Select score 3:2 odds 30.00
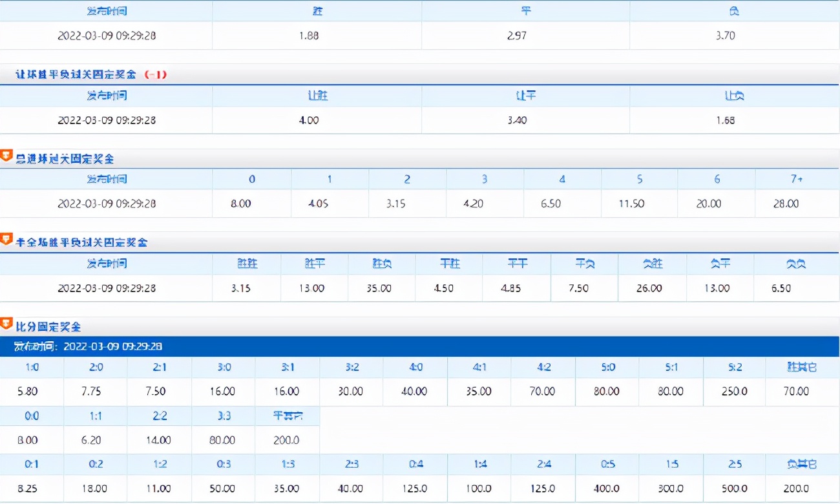 click(x=350, y=392)
